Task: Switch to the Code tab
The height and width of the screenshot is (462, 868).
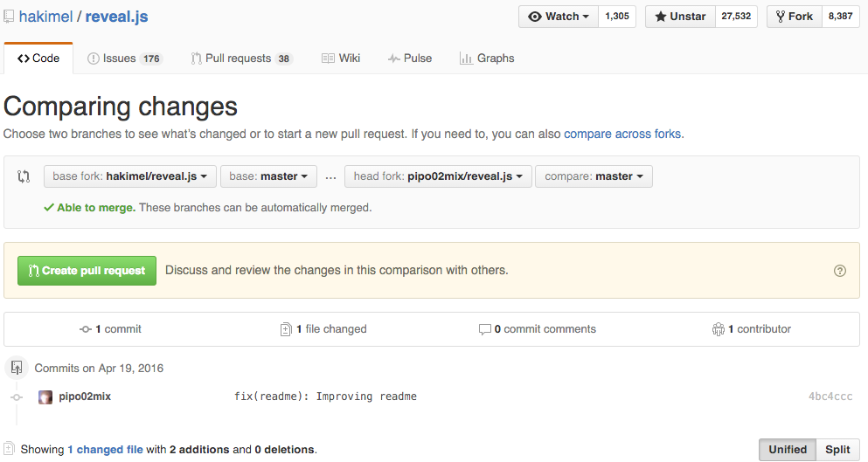Action: pos(38,59)
